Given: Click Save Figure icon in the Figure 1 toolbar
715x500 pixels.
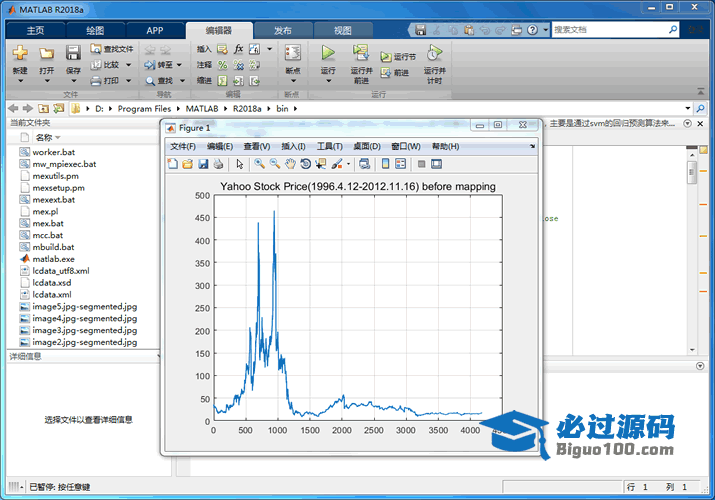Looking at the screenshot, I should coord(203,164).
